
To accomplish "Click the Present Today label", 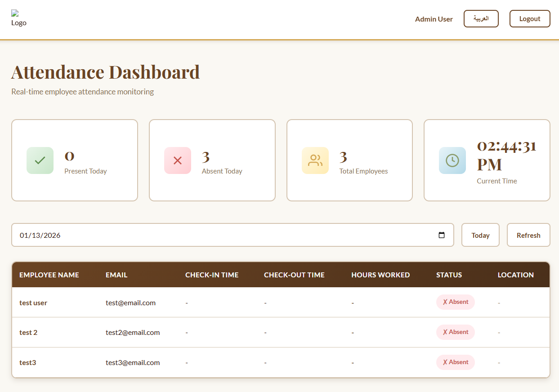I will (85, 171).
